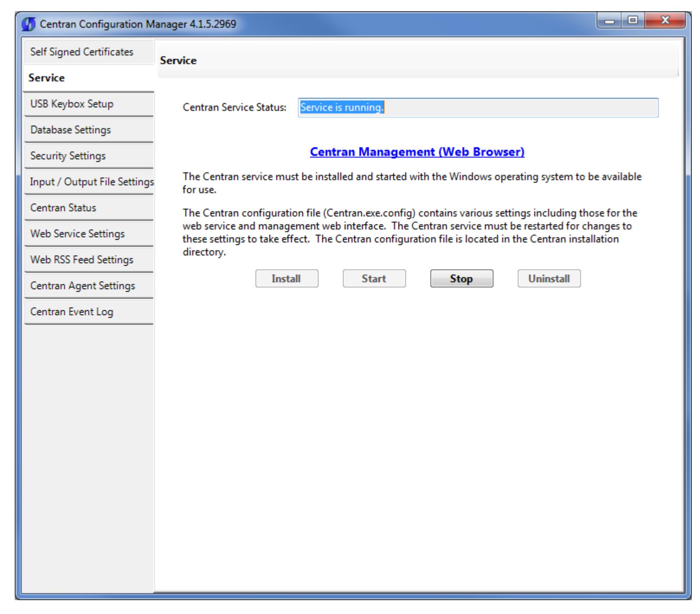Switch to Web RSS Feed Settings tab
This screenshot has height=614, width=700.
pos(89,260)
